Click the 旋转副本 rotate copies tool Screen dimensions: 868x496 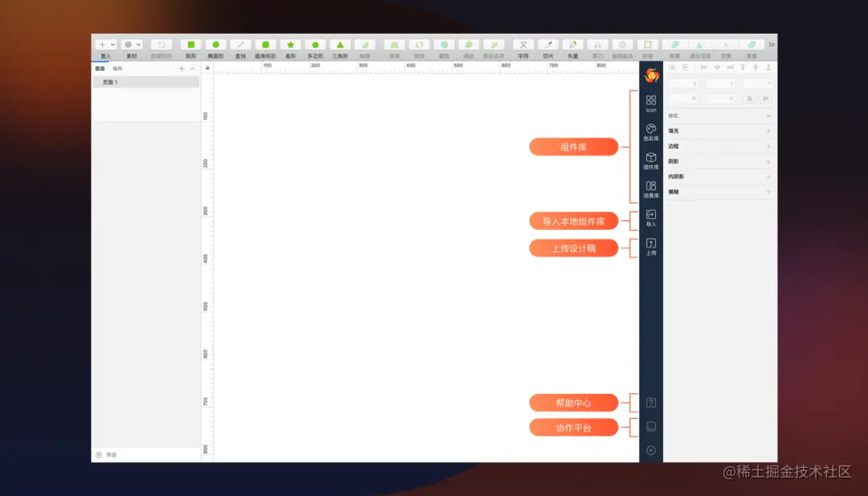point(622,45)
